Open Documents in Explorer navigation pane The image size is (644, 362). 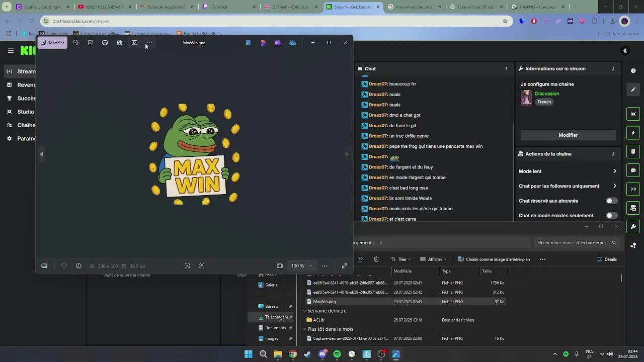[x=275, y=328]
